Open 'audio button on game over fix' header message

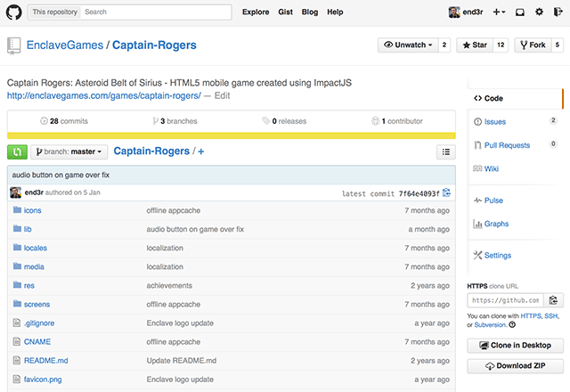61,175
